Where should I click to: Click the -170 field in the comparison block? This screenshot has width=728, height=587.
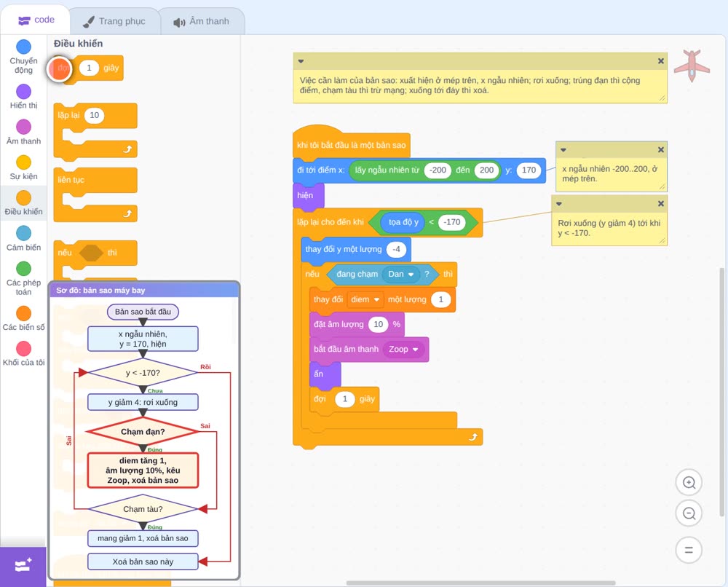pyautogui.click(x=452, y=222)
